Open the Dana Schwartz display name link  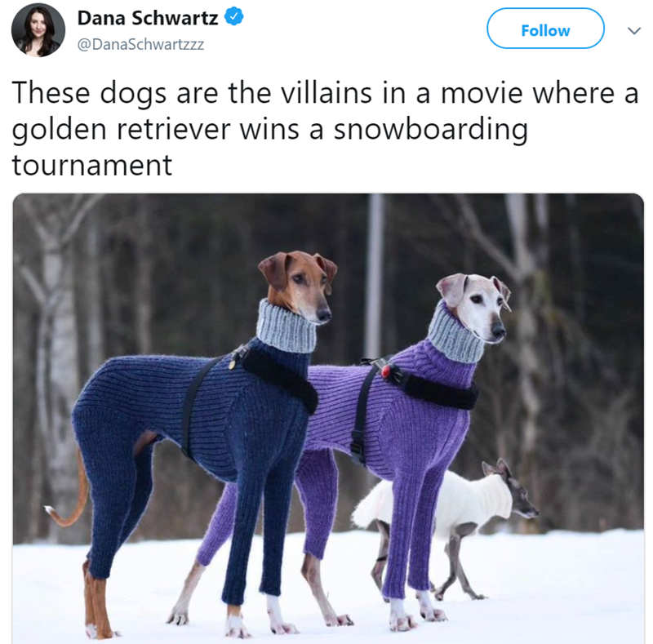coord(148,18)
